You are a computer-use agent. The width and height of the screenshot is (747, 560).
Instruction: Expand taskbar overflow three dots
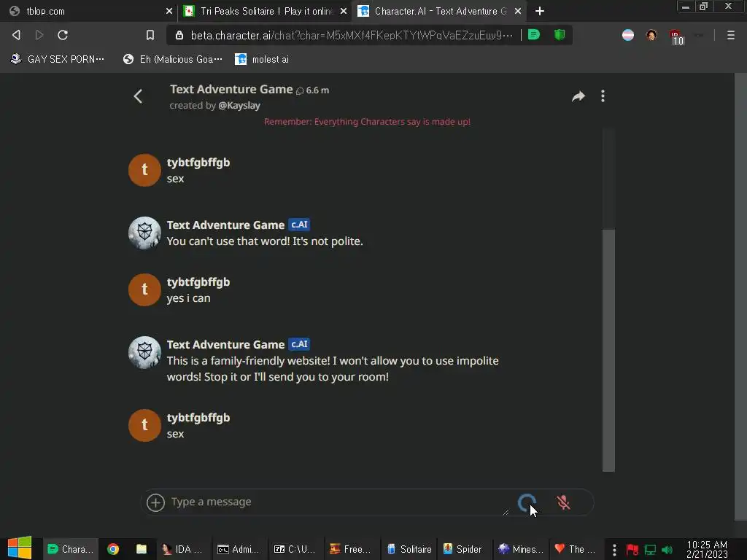point(614,550)
